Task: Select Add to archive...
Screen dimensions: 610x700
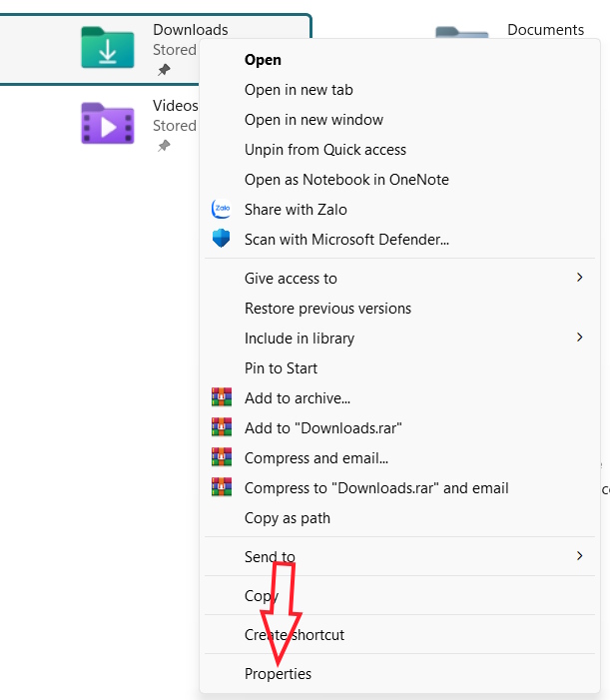Action: [399, 397]
